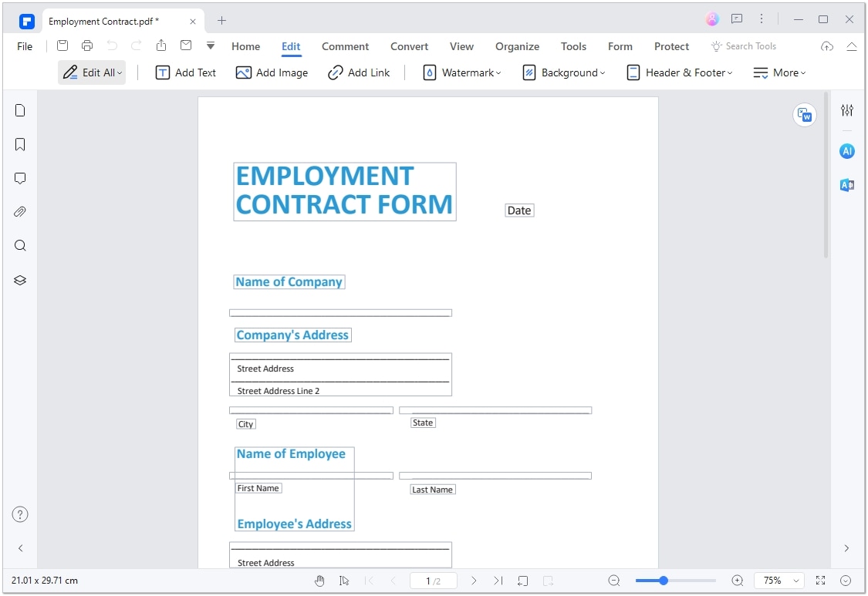
Task: Close the Employment Contract.pdf tab
Action: coord(193,22)
